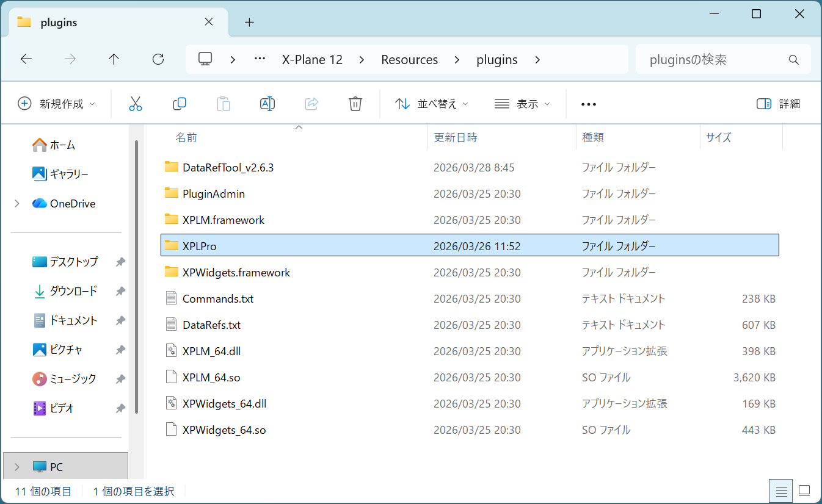Click the pin icon beside ダウンロード
This screenshot has width=822, height=504.
120,291
